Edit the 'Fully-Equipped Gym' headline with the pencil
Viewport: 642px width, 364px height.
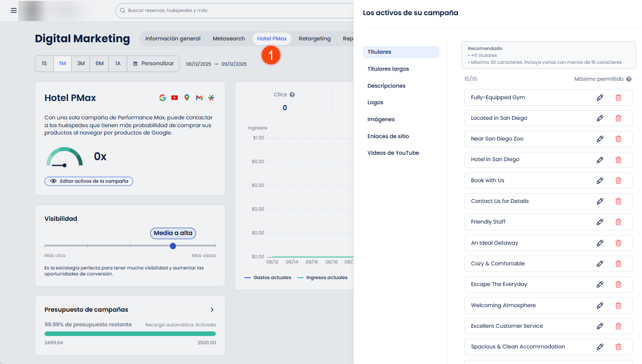pos(600,97)
